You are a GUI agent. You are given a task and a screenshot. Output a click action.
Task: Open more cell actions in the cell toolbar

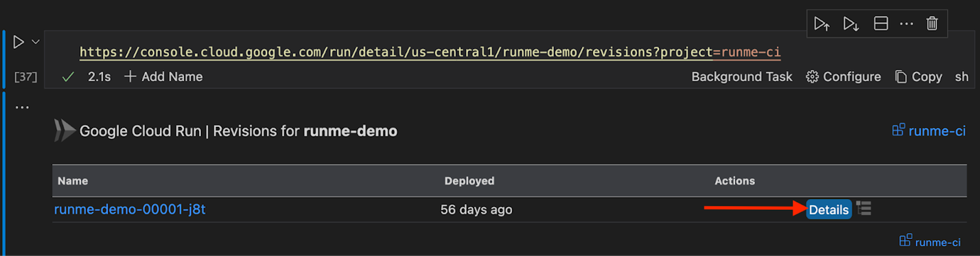(907, 24)
